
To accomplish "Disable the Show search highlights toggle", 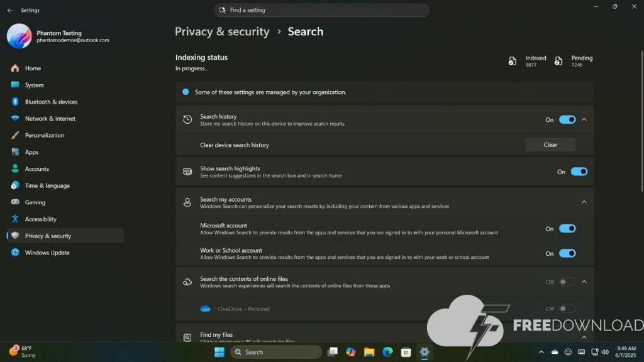I will click(x=579, y=172).
